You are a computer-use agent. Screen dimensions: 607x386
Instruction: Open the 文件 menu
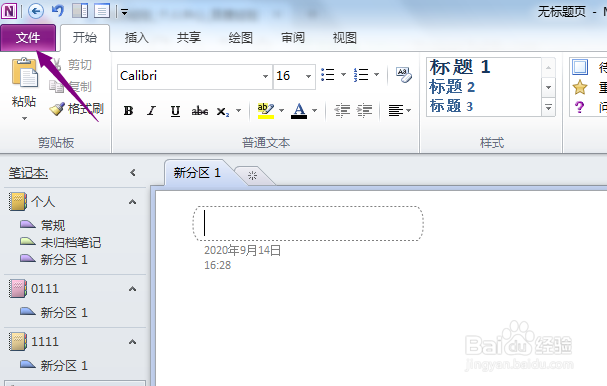point(28,38)
